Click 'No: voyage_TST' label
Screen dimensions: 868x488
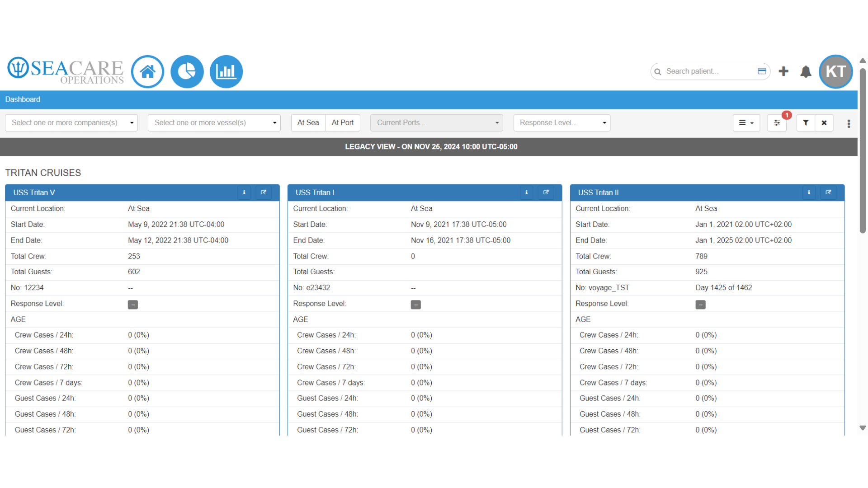pyautogui.click(x=603, y=288)
